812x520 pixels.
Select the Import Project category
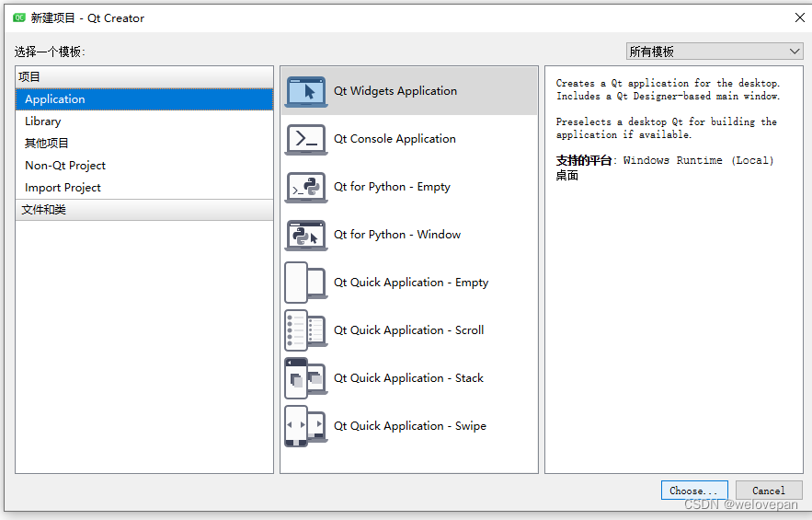click(x=144, y=188)
